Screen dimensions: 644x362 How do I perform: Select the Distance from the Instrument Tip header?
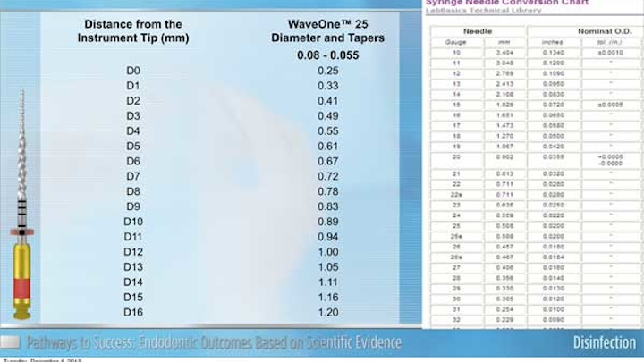click(133, 30)
